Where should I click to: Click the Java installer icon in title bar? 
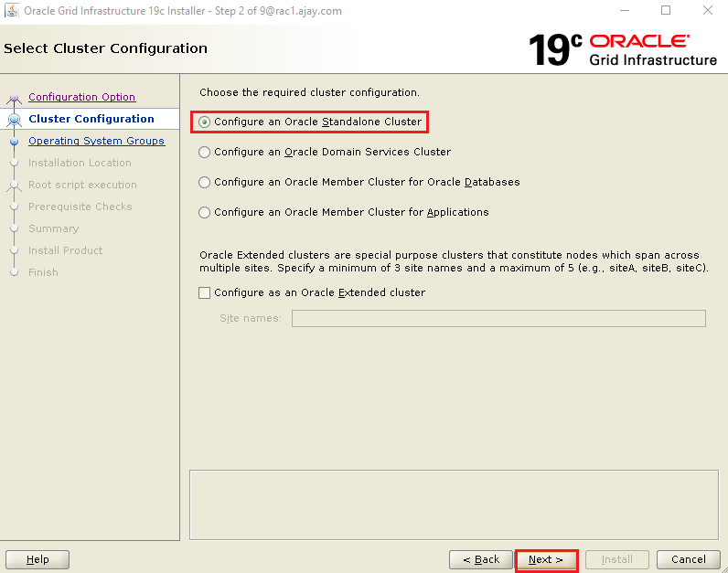click(x=12, y=10)
